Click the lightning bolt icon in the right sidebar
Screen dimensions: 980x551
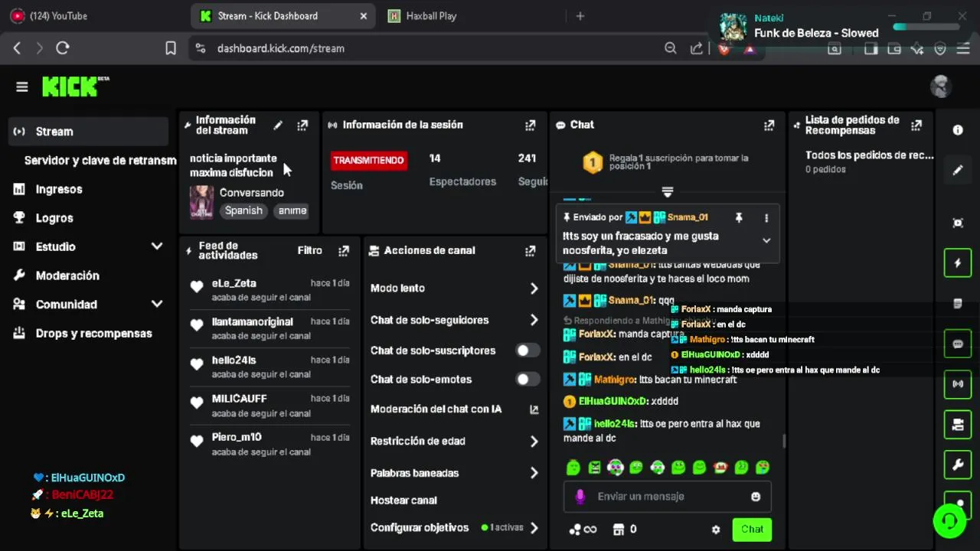[958, 263]
